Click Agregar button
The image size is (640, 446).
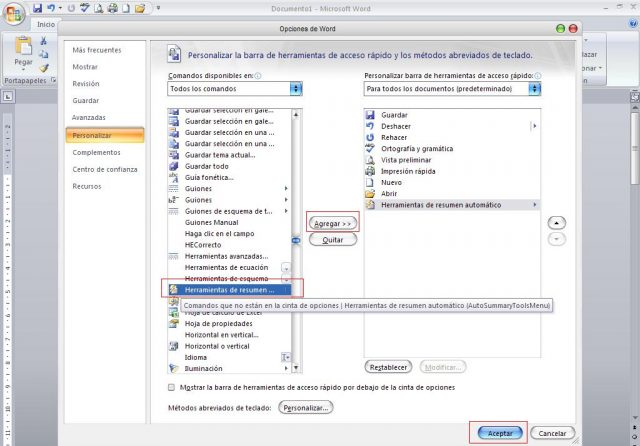333,223
